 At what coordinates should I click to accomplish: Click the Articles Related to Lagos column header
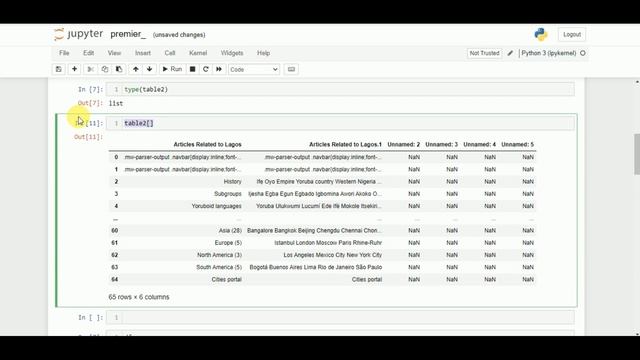[207, 144]
